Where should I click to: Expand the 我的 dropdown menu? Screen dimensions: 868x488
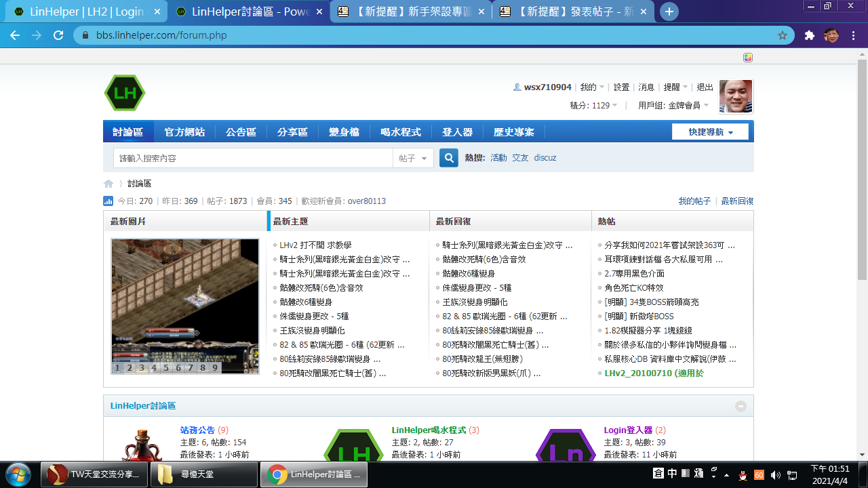[592, 87]
